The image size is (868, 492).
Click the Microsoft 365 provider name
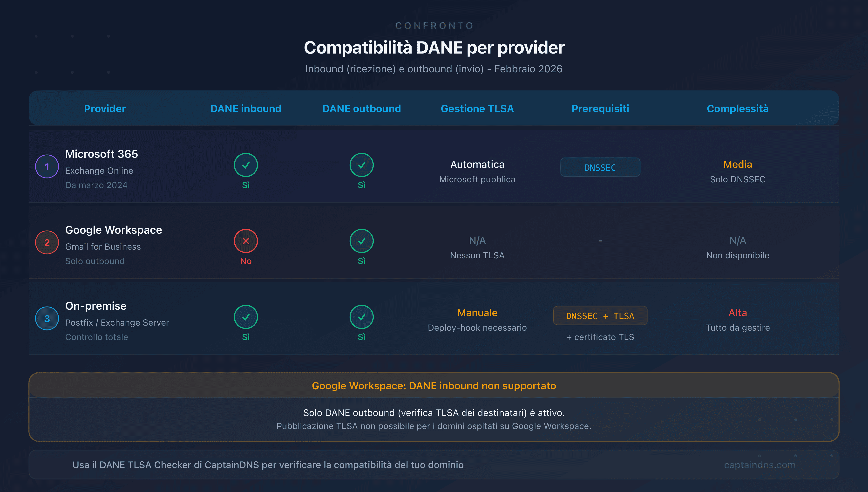(x=102, y=154)
